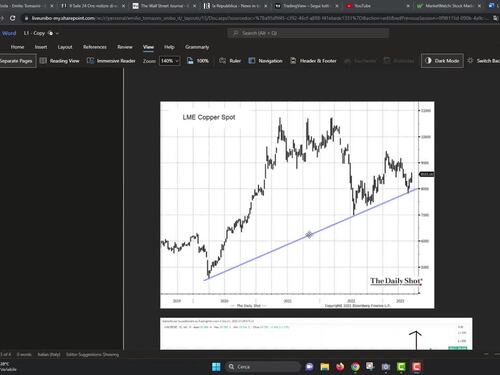Click the TradingView chart image below

tap(316, 334)
